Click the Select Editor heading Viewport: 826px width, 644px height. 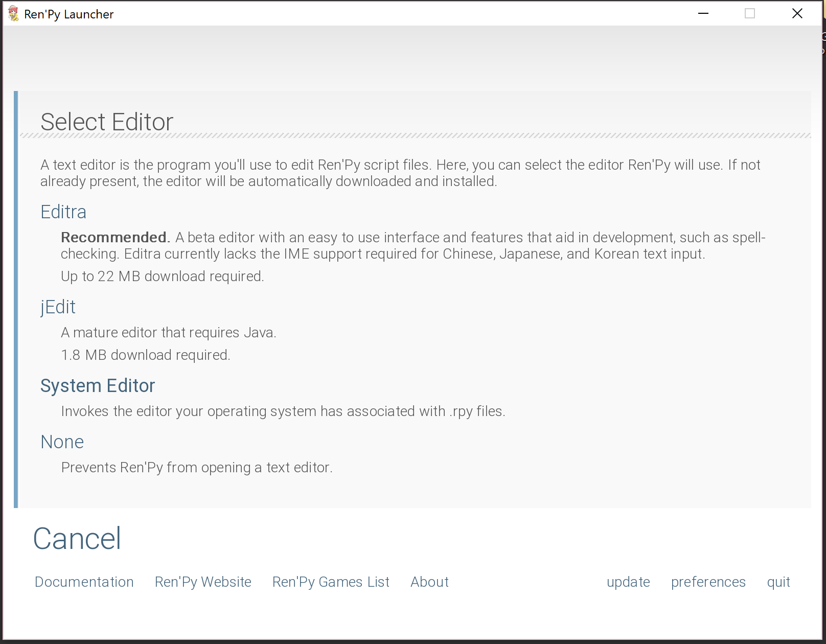106,122
